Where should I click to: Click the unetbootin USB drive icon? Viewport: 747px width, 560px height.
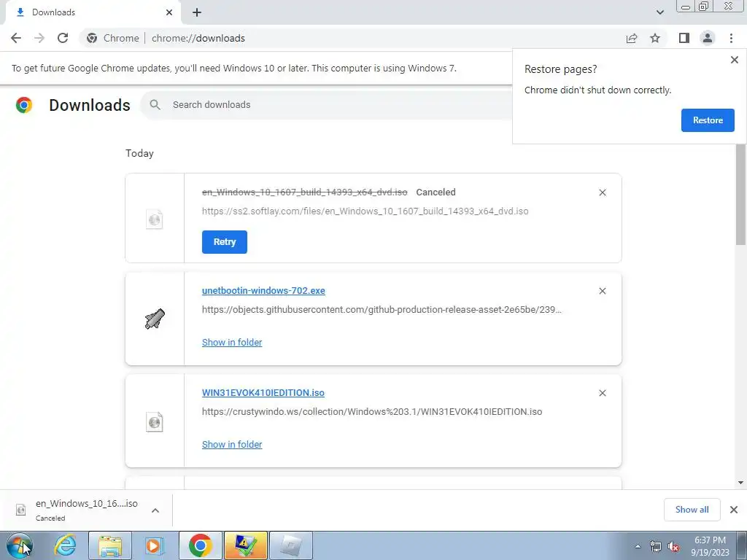tap(155, 319)
